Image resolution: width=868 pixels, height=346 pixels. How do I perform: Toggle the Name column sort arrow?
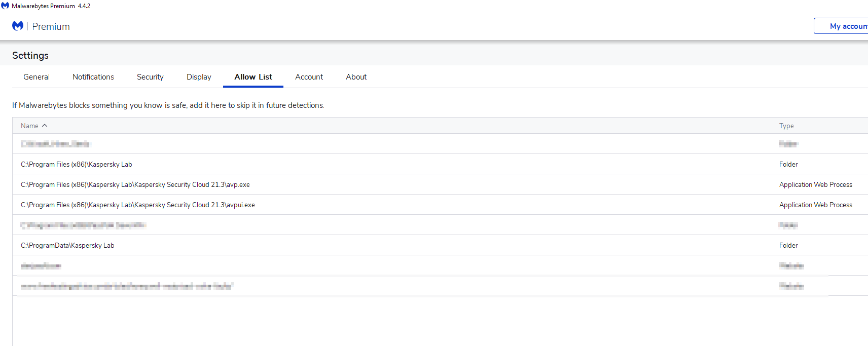pos(45,126)
